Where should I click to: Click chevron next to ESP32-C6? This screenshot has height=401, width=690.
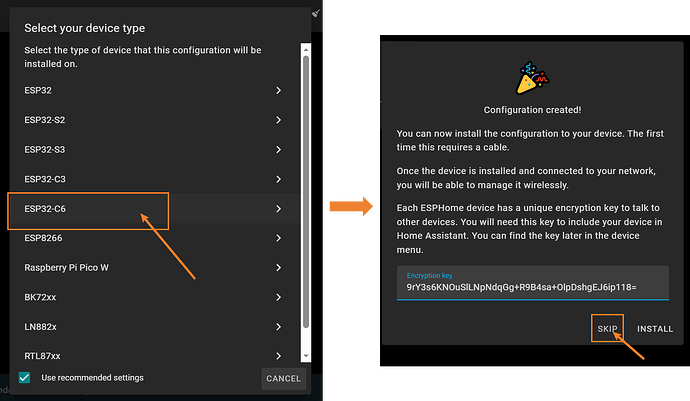(278, 209)
